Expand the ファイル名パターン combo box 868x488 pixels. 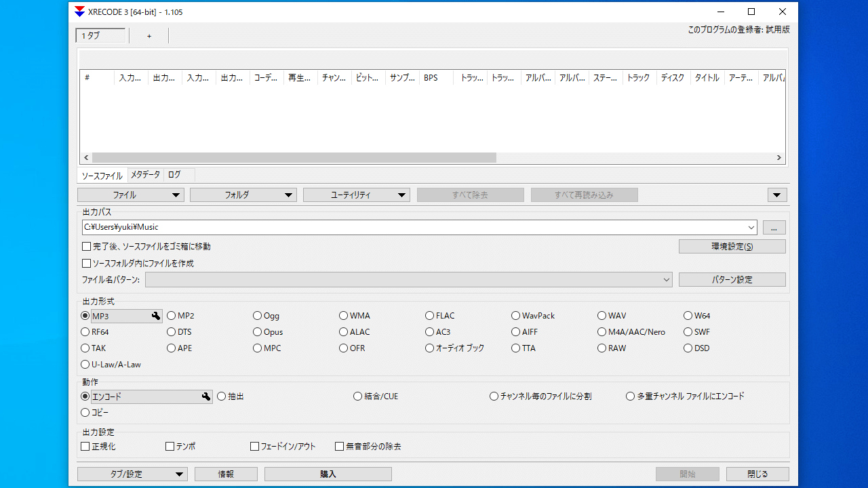[x=667, y=280]
